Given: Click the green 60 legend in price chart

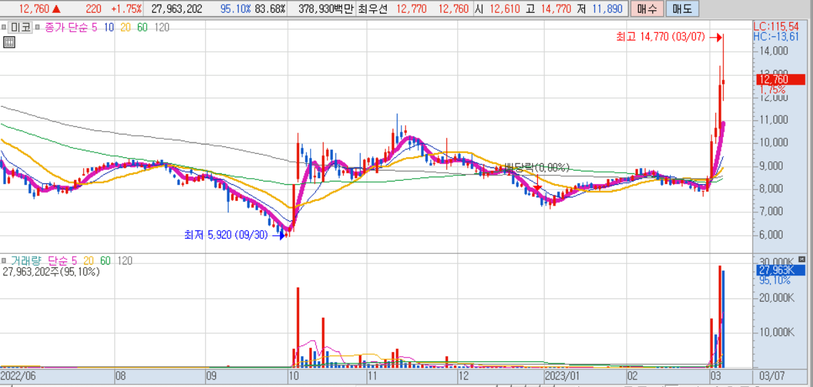Looking at the screenshot, I should [142, 27].
